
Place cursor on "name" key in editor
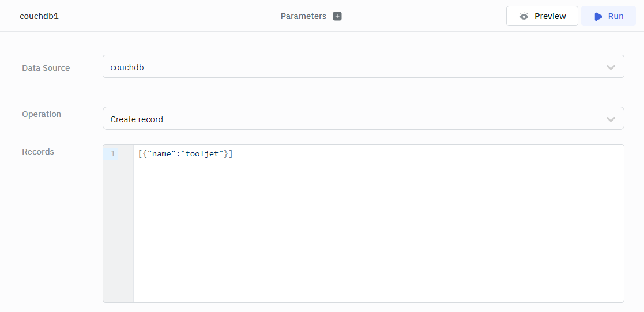[161, 154]
